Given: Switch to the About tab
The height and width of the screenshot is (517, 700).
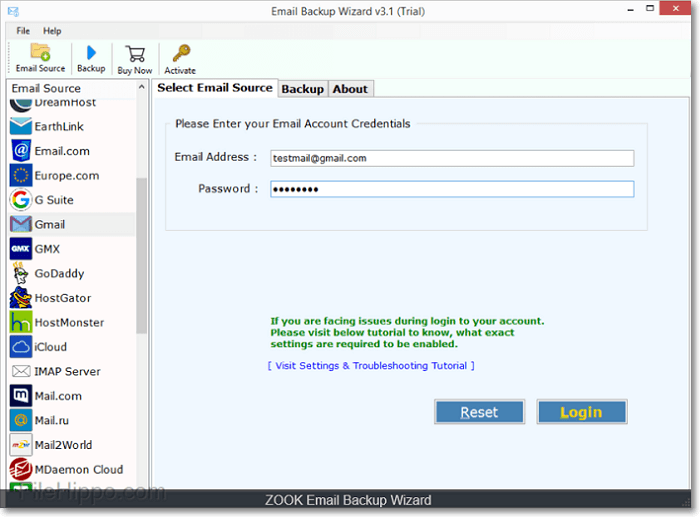Looking at the screenshot, I should tap(350, 89).
